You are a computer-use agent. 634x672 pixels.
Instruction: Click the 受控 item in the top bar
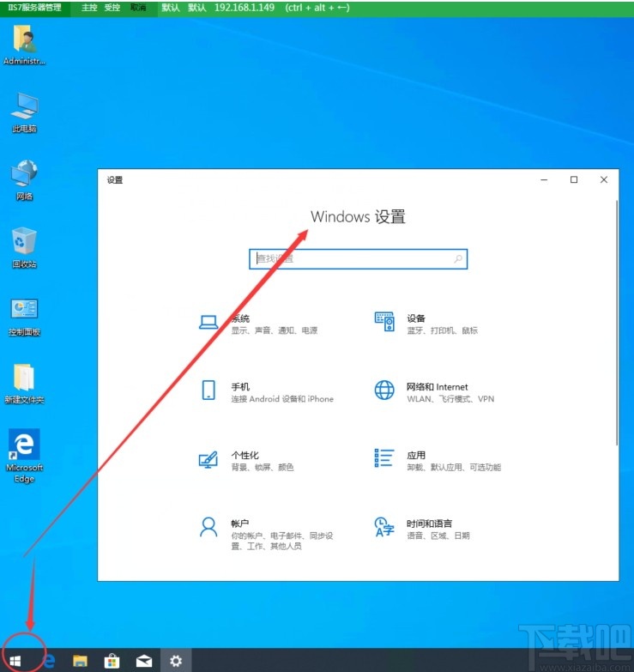[x=112, y=7]
